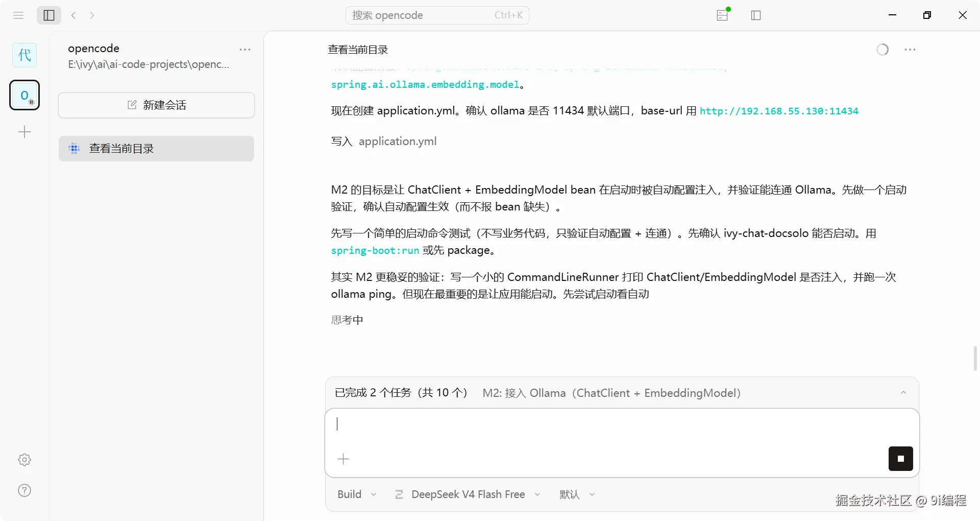Collapse the task progress panel chevron
Viewport: 980px width, 521px height.
903,393
